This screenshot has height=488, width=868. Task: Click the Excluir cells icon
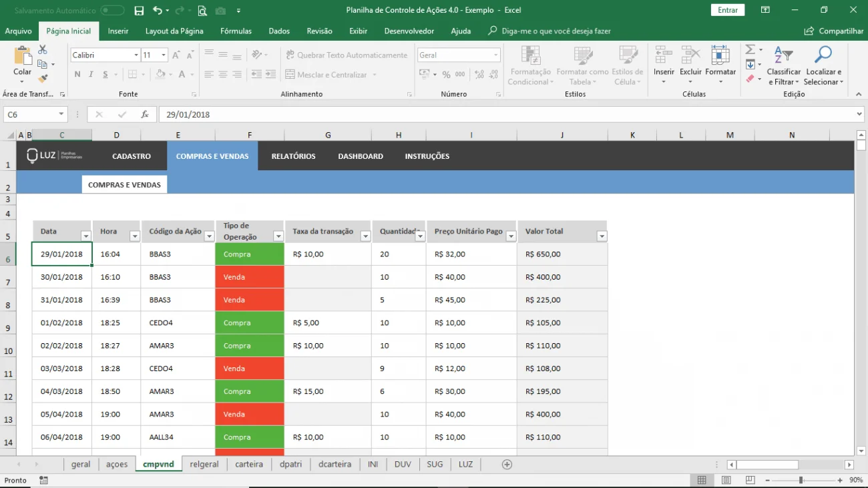(x=690, y=55)
